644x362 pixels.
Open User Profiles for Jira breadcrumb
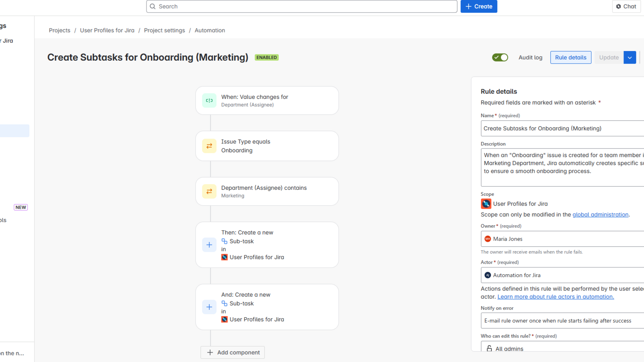pos(107,30)
